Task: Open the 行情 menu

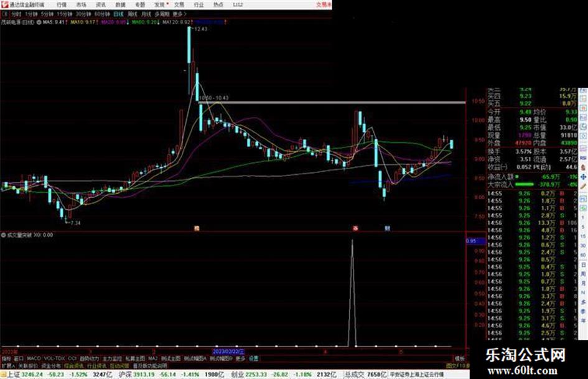Action: coord(62,5)
